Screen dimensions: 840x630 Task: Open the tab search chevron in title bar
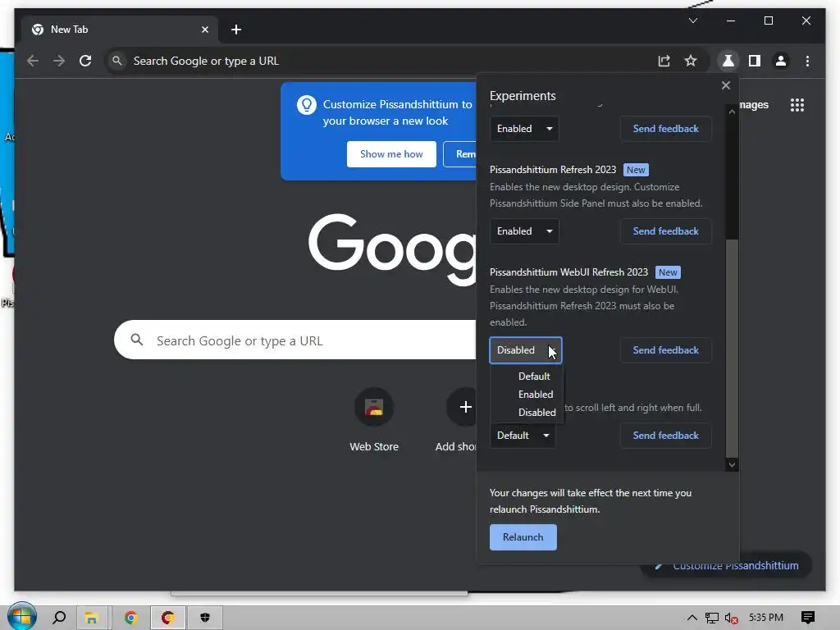693,21
